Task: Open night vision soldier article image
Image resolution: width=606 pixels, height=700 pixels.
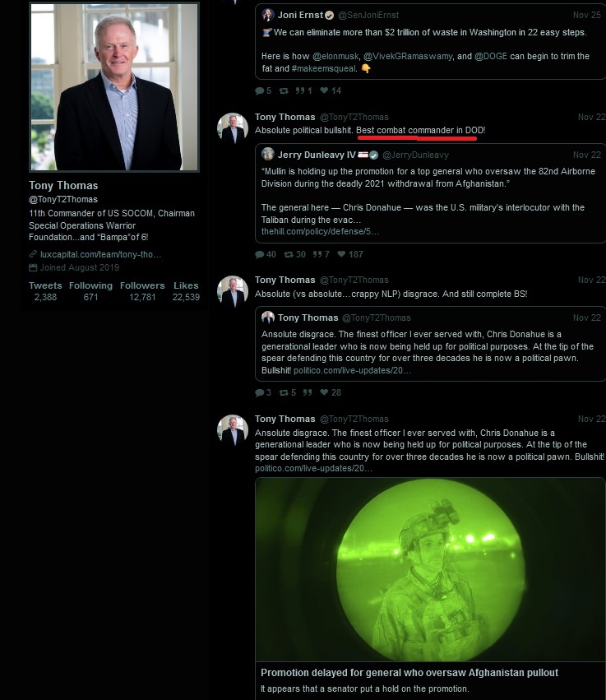Action: pos(430,570)
